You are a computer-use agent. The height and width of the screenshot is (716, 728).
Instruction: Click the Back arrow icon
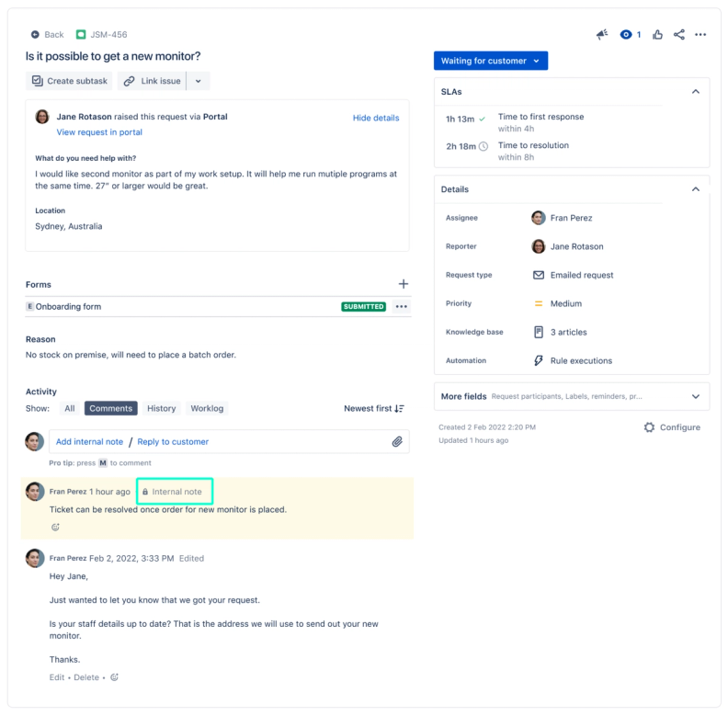(x=35, y=34)
